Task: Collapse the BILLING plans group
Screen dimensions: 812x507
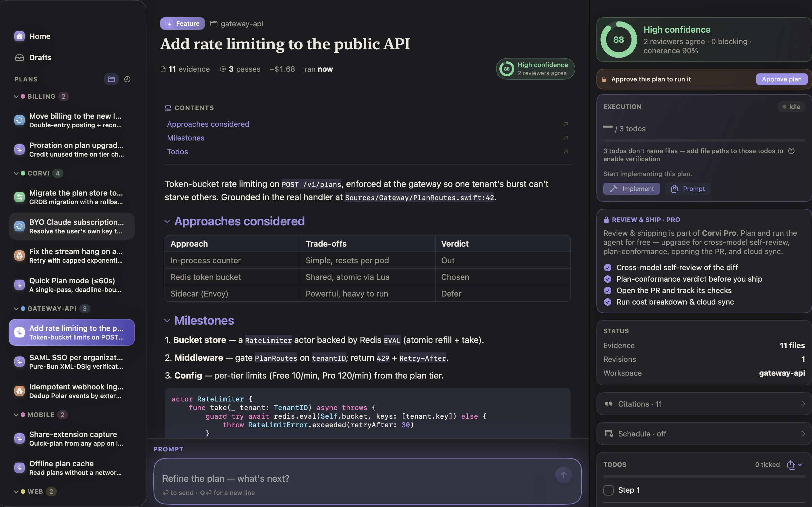Action: (16, 97)
